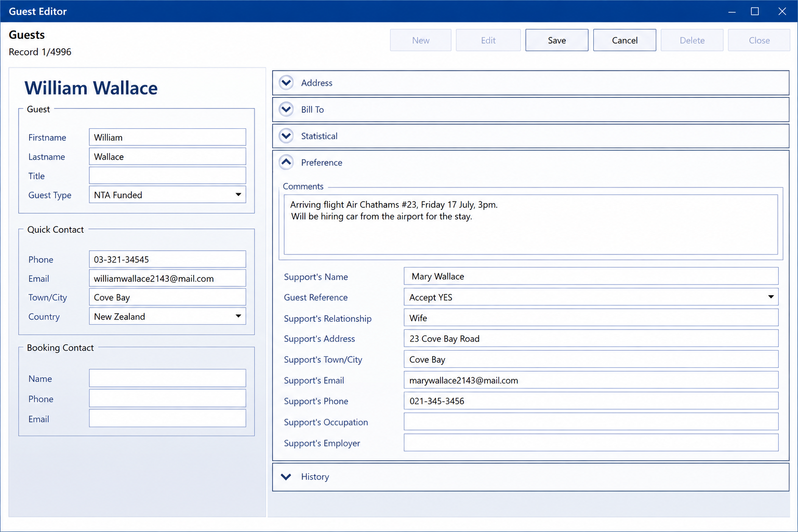Open the Guest Reference dropdown arrow
The height and width of the screenshot is (532, 798).
(x=771, y=297)
